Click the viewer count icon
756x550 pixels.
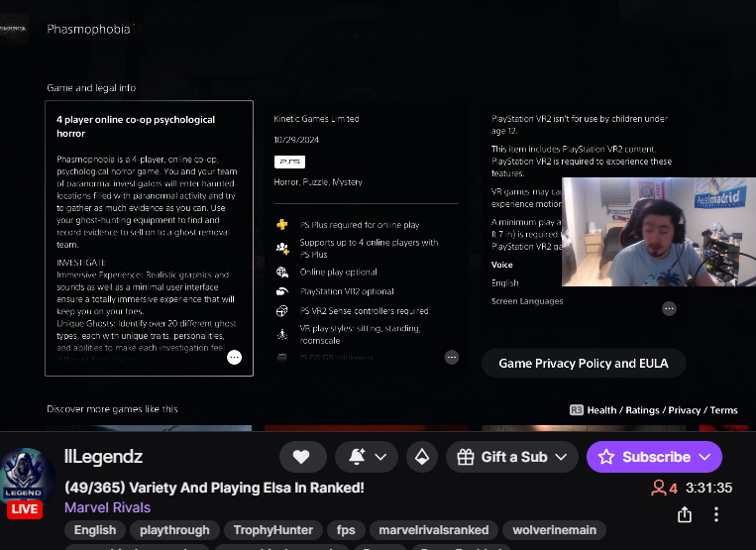coord(659,488)
